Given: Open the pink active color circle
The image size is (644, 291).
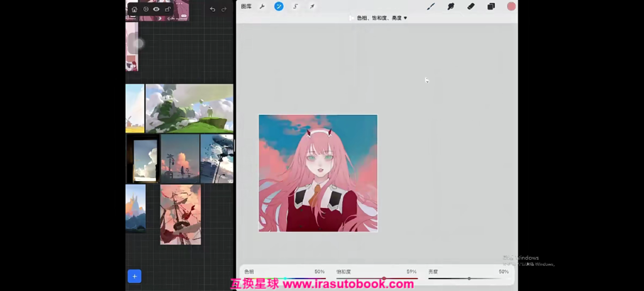Looking at the screenshot, I should click(x=511, y=6).
